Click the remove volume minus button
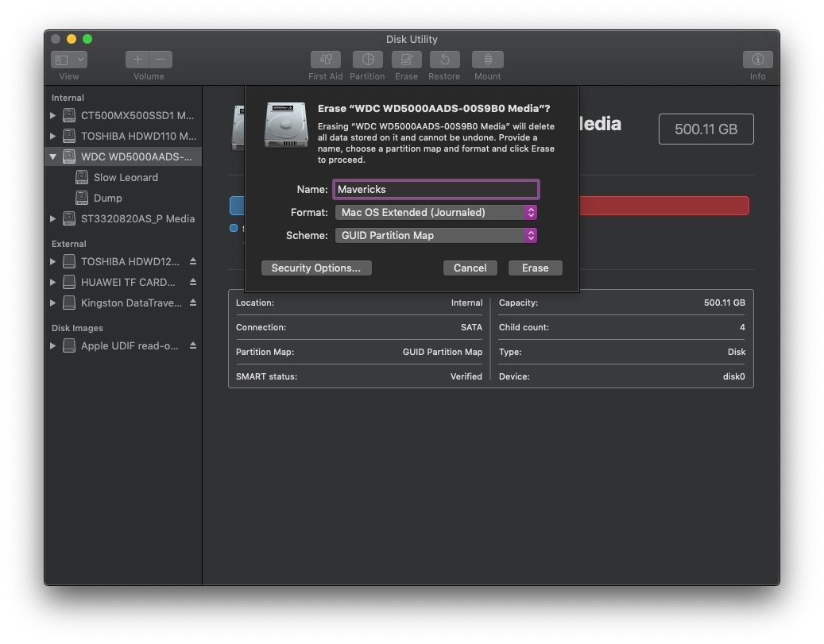The height and width of the screenshot is (644, 824). (161, 60)
